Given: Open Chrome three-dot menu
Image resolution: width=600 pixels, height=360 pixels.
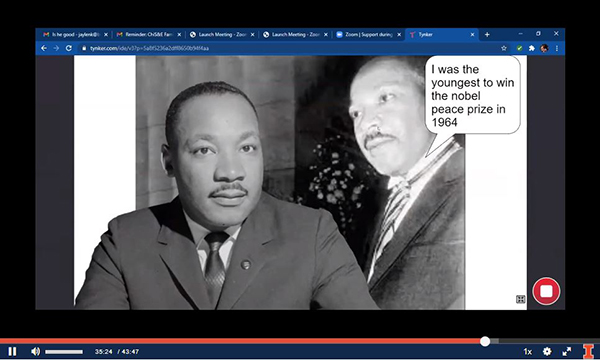Looking at the screenshot, I should coord(557,48).
